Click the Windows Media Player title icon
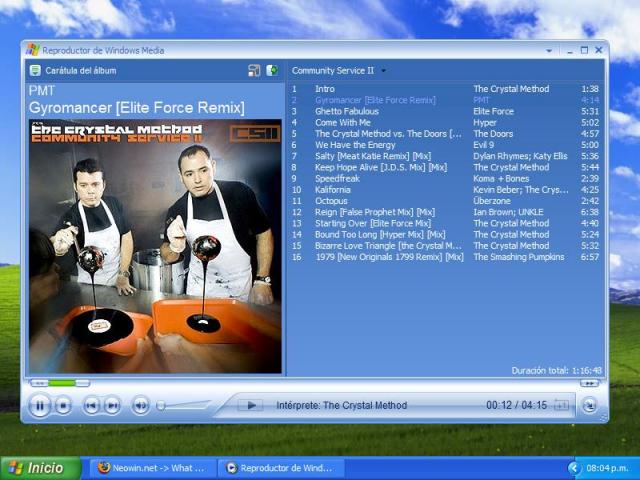 pos(33,50)
